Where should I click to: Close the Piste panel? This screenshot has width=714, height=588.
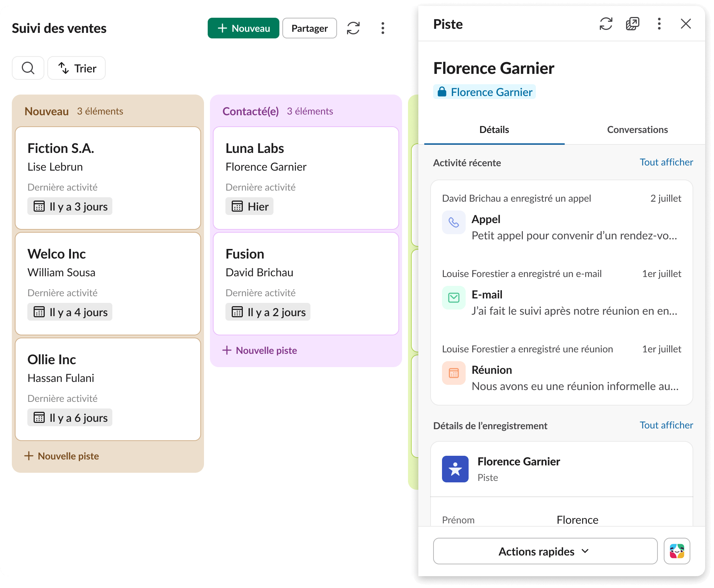click(x=686, y=24)
